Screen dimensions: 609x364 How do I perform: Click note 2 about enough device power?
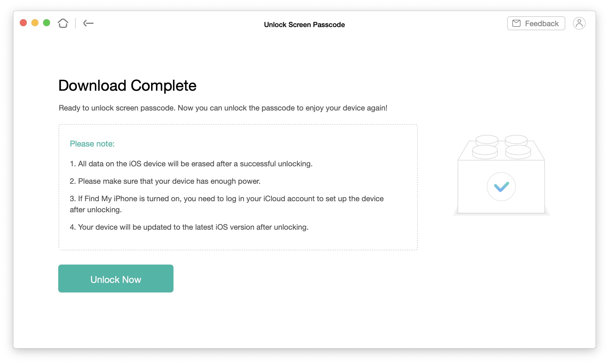[165, 181]
